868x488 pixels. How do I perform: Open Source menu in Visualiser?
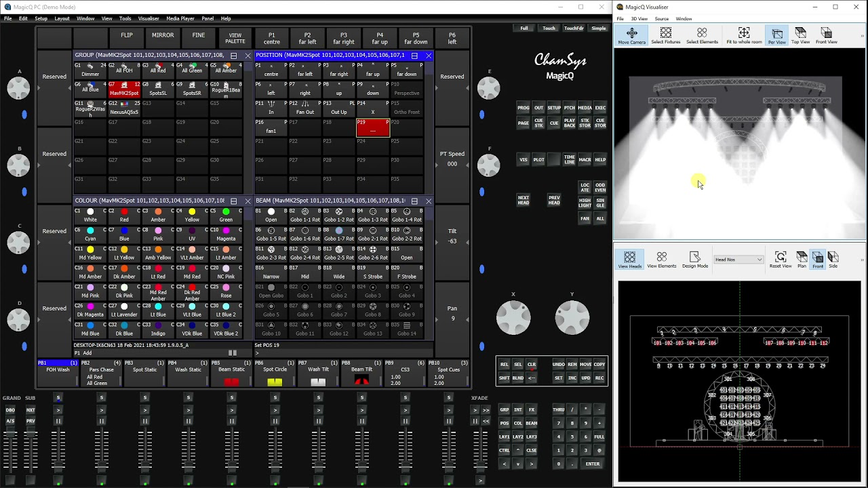pos(662,19)
